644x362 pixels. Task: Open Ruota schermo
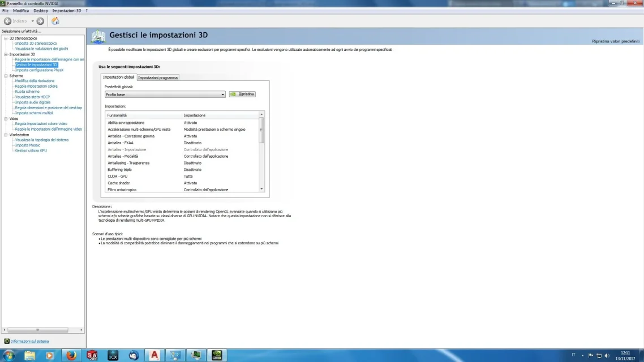[x=27, y=92]
